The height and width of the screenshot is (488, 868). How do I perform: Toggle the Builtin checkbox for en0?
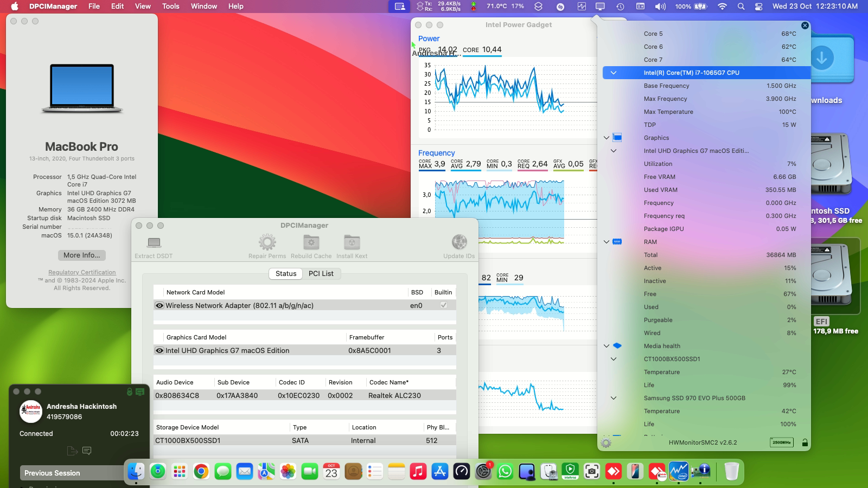(444, 305)
